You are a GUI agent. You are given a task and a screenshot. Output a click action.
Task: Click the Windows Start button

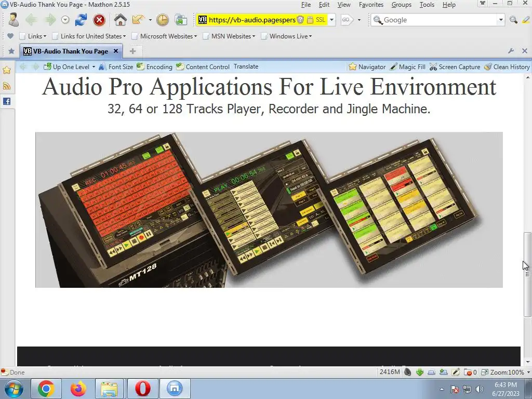(x=14, y=389)
